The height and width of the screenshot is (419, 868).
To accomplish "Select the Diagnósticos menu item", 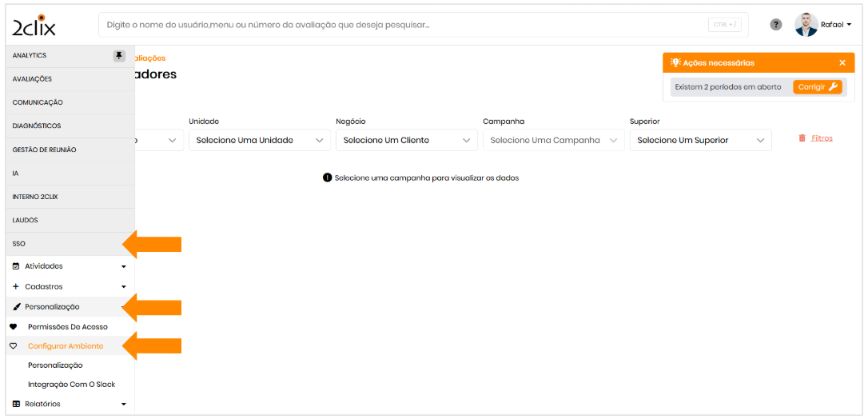I will coord(37,126).
